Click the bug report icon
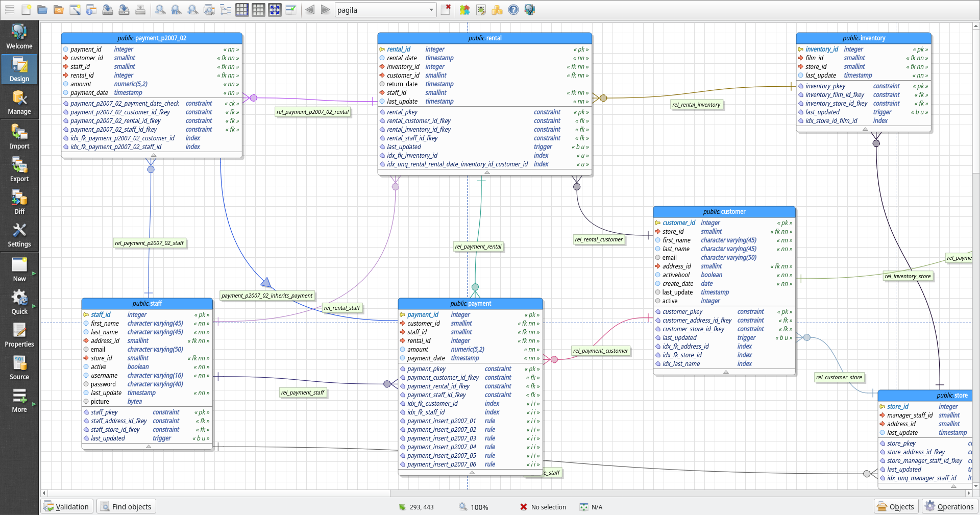The image size is (980, 515). [x=481, y=10]
